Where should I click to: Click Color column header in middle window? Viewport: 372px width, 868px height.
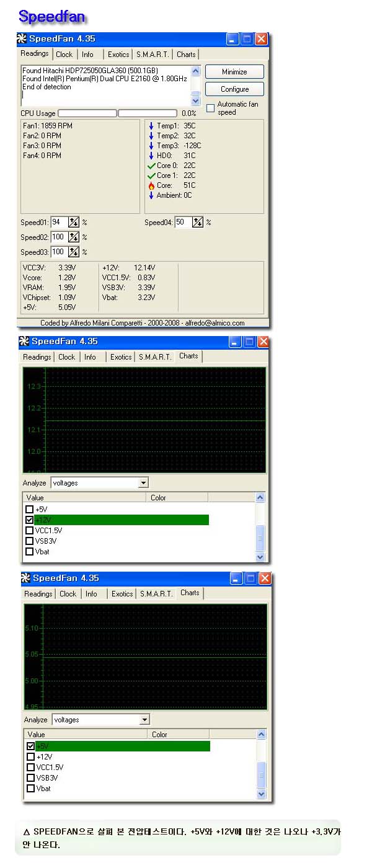point(178,498)
